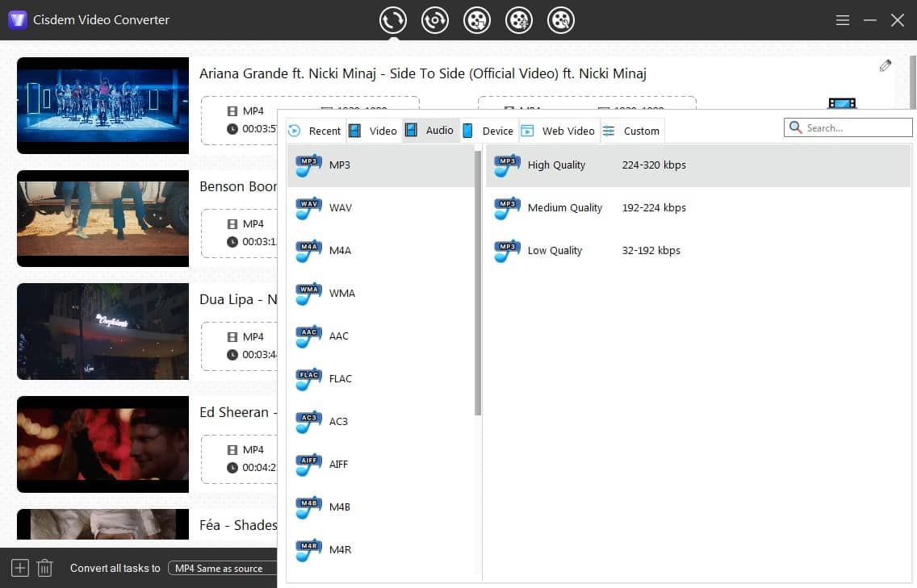Open the Toolbox reel icon in the toolbar
Image resolution: width=917 pixels, height=588 pixels.
561,20
